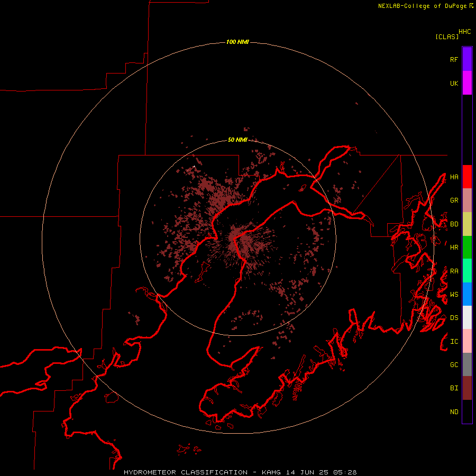
Task: Click the [CLAS] units label
Action: pyautogui.click(x=447, y=36)
